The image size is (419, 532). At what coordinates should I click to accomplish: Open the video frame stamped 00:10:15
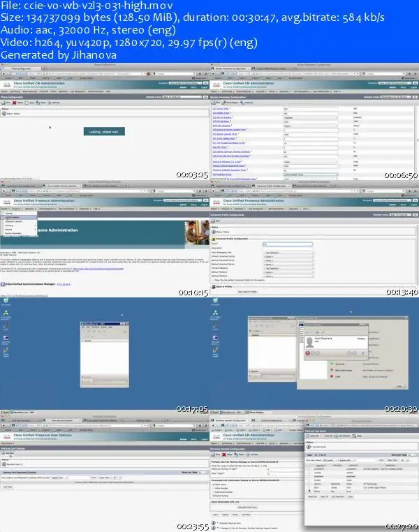tap(105, 239)
